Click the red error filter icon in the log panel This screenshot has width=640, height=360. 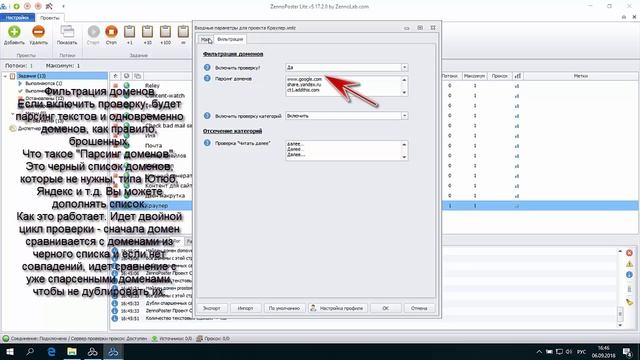(x=629, y=253)
